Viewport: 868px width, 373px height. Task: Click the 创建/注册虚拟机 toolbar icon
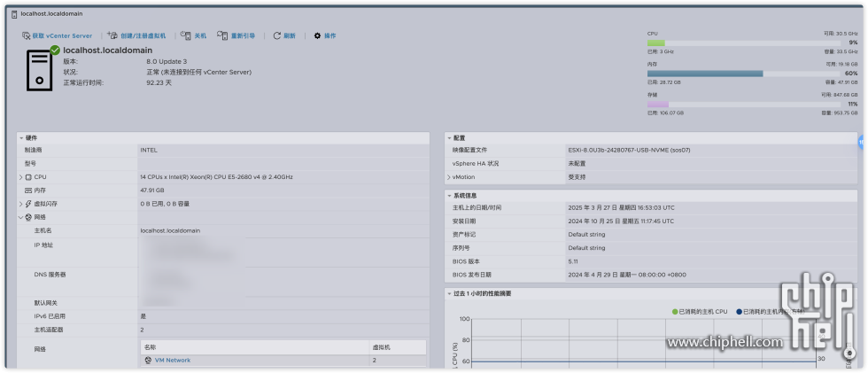tap(112, 35)
